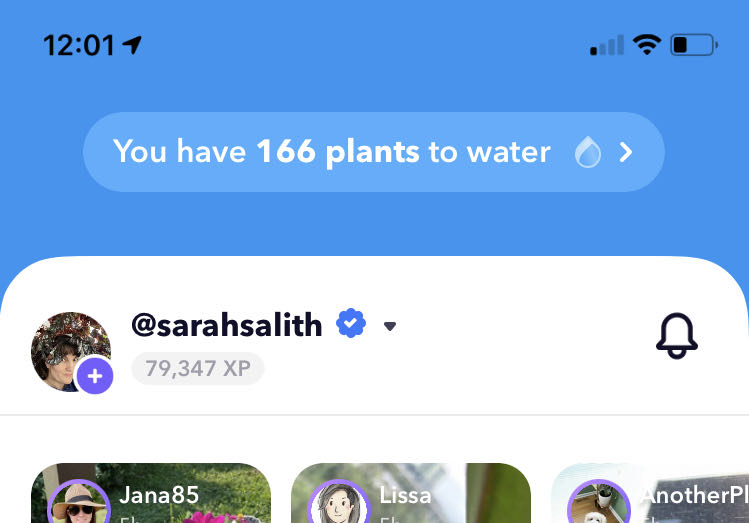Open the Lissa username label

click(x=405, y=495)
